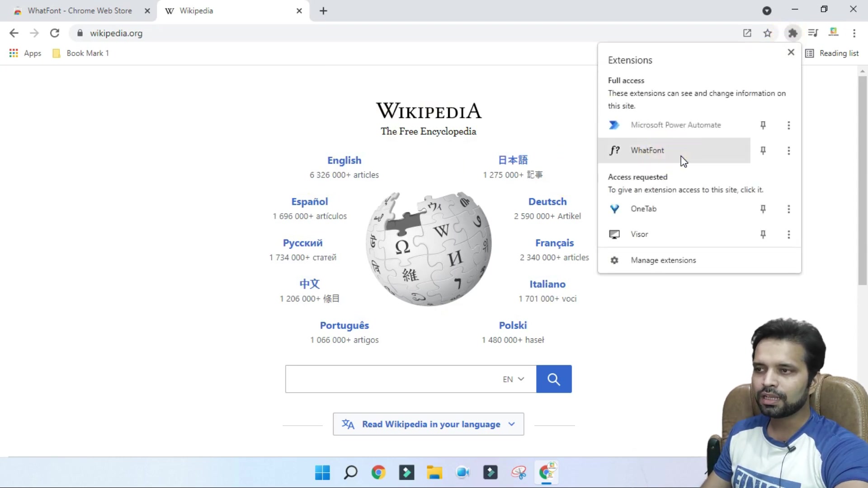Close the Extensions popup
Screen dimensions: 868x488
[791, 52]
